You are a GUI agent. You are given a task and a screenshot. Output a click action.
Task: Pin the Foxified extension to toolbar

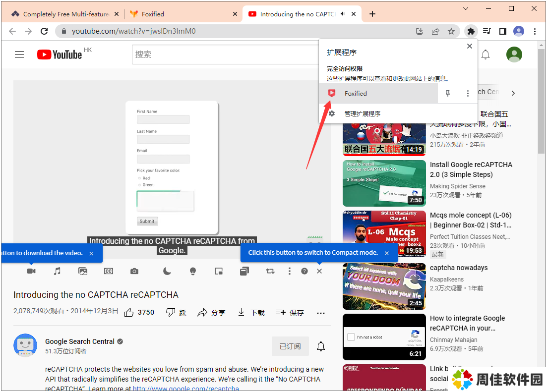coord(448,93)
